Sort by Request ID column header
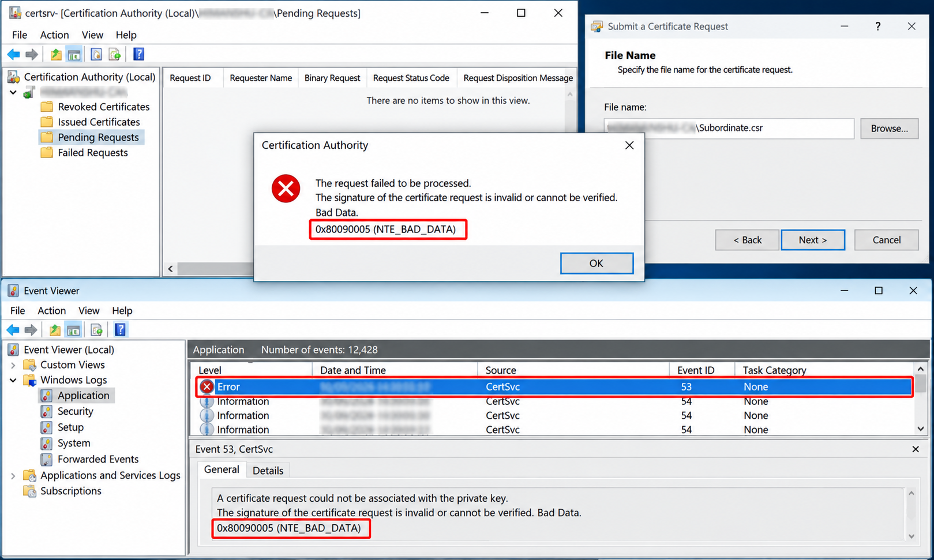934x560 pixels. (193, 78)
